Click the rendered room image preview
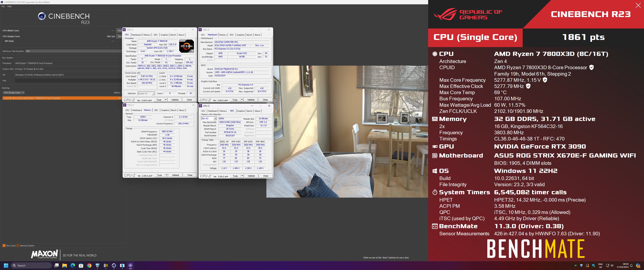644x270 pixels. click(x=347, y=131)
